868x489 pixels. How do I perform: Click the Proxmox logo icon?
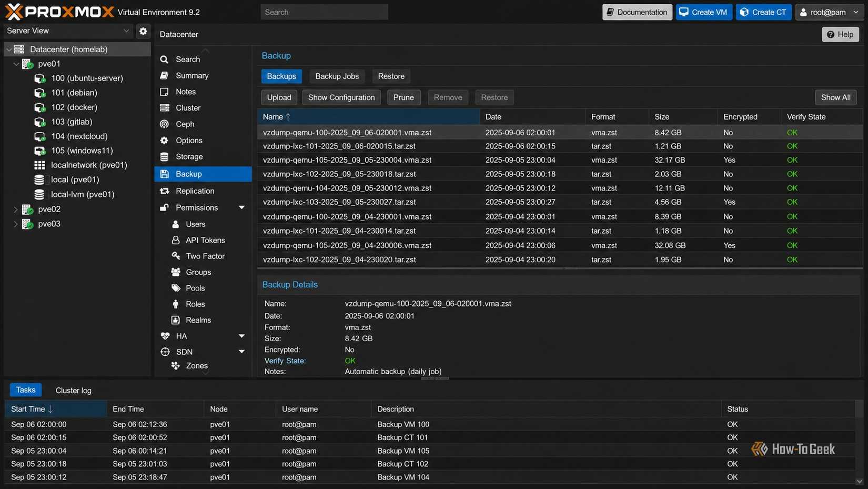tap(14, 12)
